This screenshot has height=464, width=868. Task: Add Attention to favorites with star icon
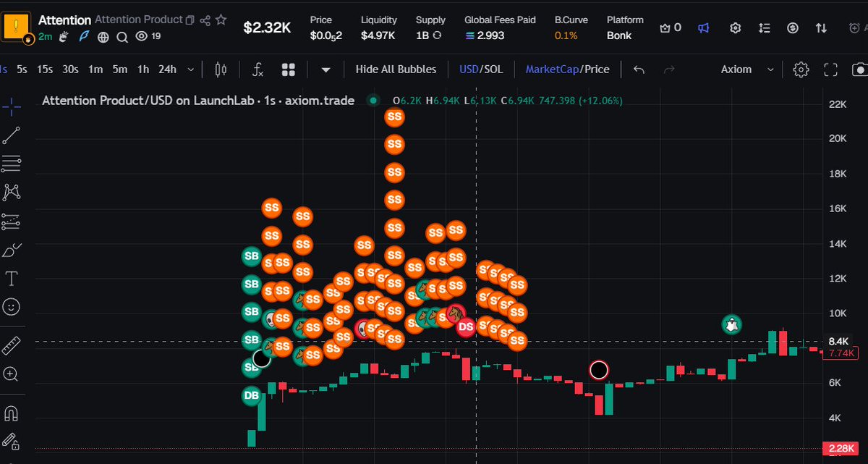221,20
